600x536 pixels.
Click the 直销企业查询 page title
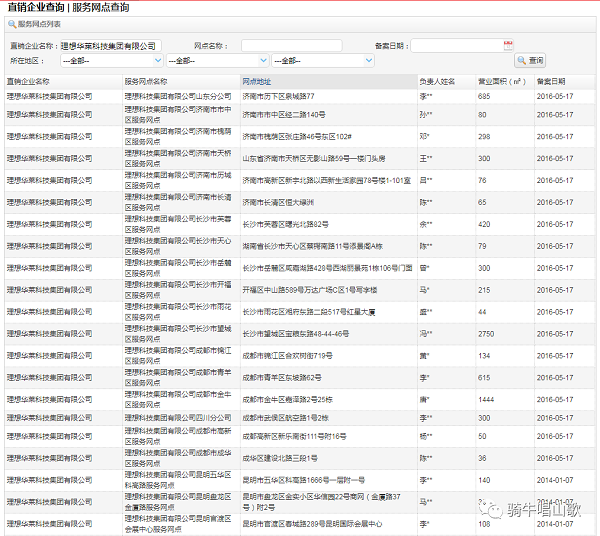click(x=36, y=7)
